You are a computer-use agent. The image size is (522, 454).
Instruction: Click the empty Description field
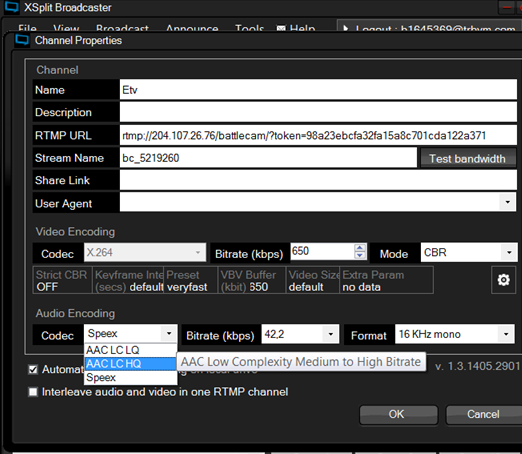point(318,112)
